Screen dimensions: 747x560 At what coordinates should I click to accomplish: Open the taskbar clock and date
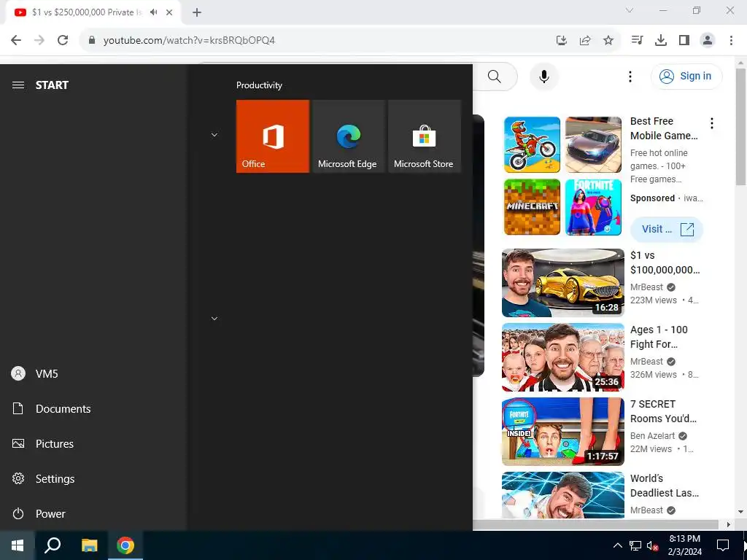[684, 545]
